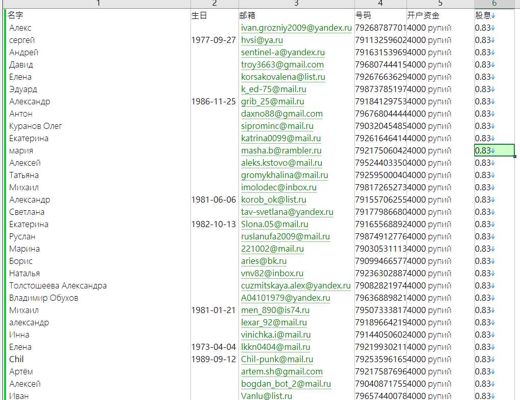Open the email link tav-svetlana@yandex.ru
Viewport: 520px width, 400px height.
pos(287,212)
